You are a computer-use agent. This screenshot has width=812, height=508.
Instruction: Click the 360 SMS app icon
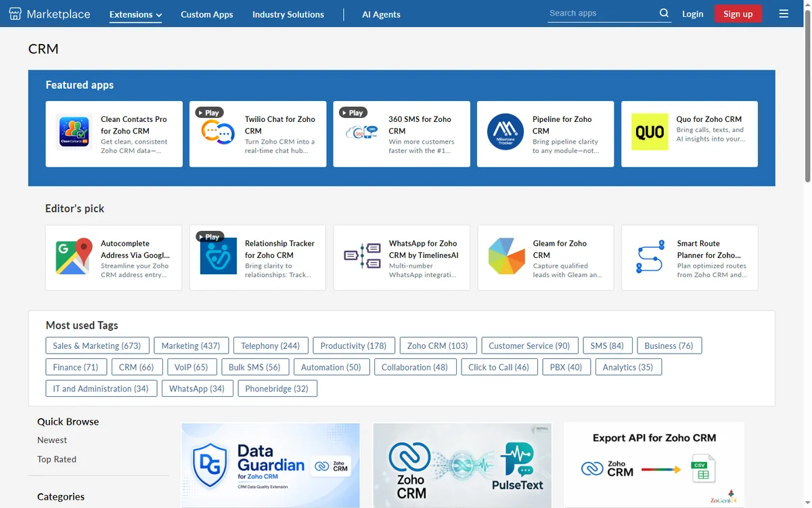tap(361, 132)
